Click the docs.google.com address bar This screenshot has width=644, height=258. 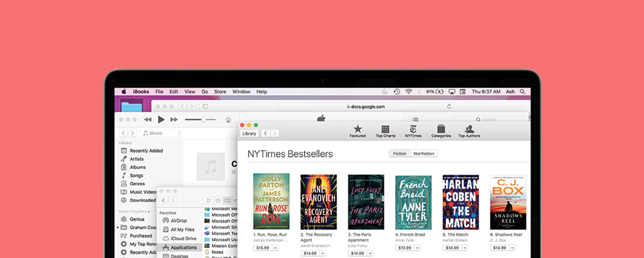366,107
